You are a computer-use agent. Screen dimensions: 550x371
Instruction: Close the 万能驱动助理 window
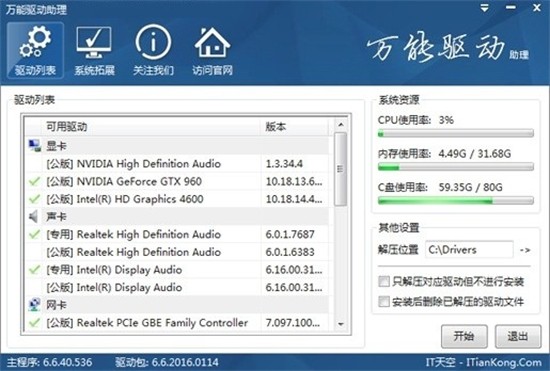pos(537,8)
